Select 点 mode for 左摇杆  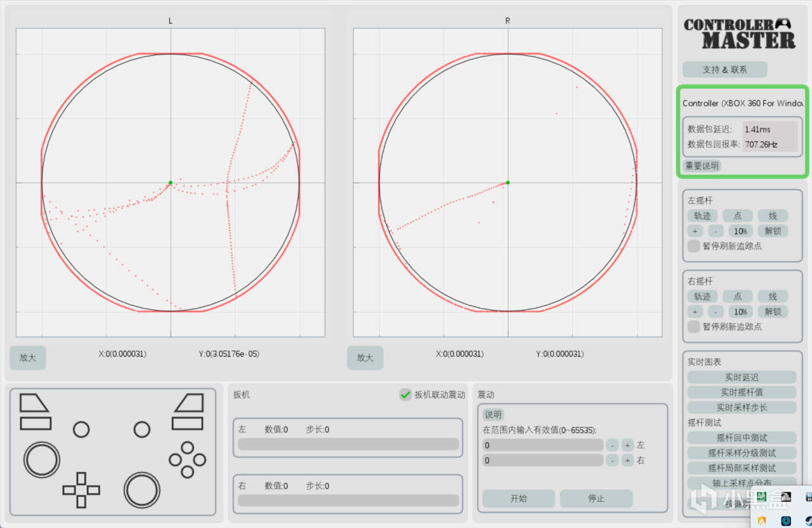click(738, 216)
